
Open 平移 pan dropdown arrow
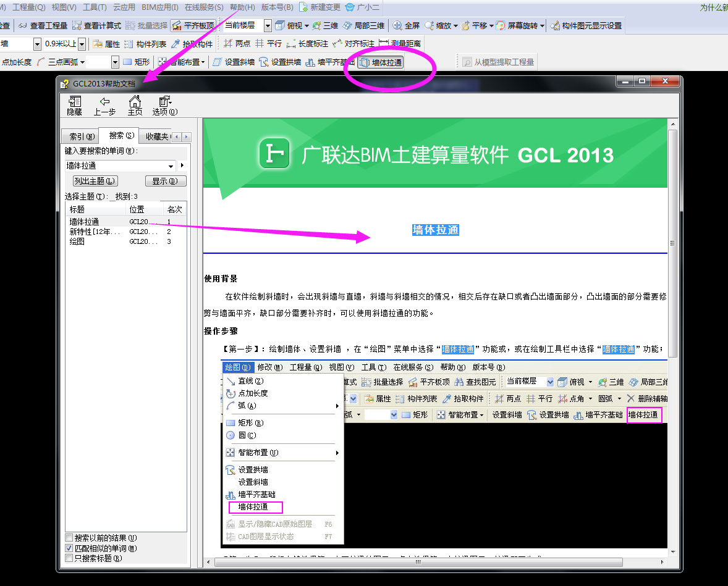491,26
